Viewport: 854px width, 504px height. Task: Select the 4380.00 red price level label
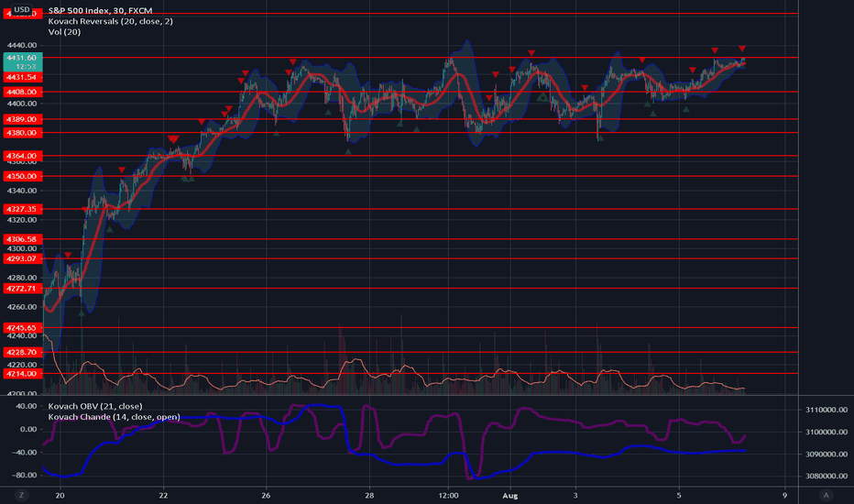pyautogui.click(x=22, y=133)
